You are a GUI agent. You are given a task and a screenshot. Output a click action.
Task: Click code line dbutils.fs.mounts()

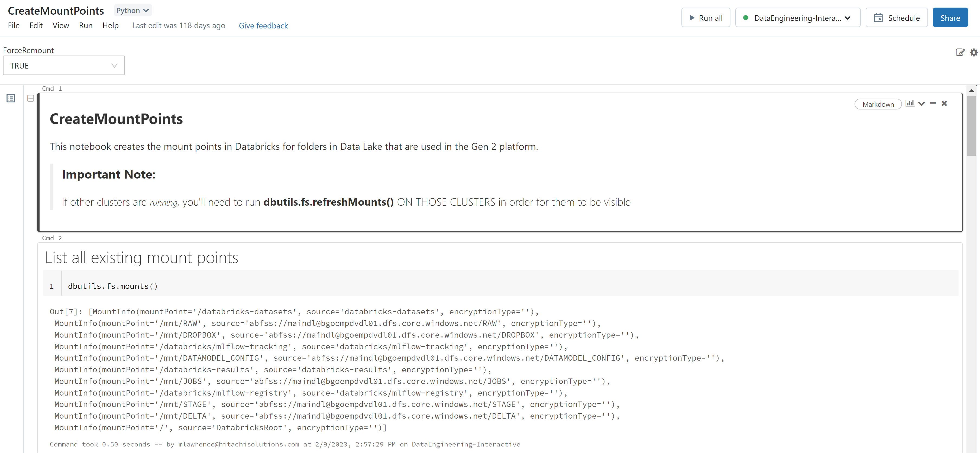113,286
